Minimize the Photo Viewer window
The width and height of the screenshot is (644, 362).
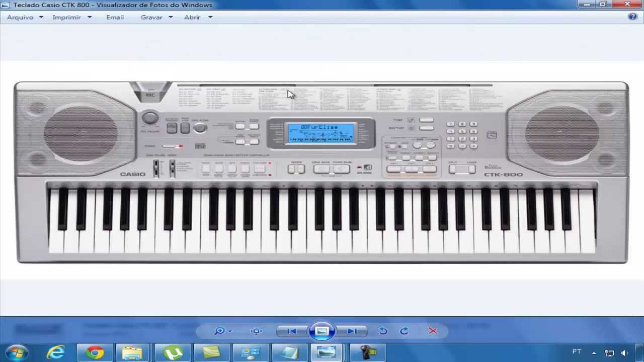(x=587, y=5)
